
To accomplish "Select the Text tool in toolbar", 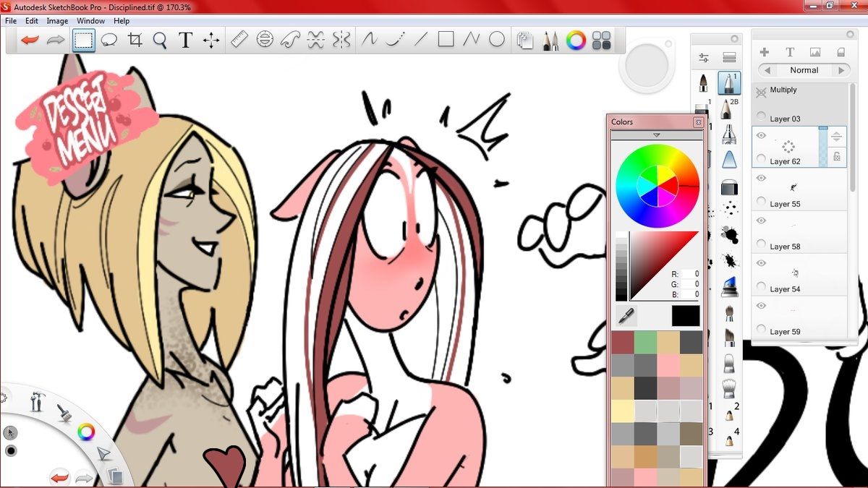I will (185, 40).
